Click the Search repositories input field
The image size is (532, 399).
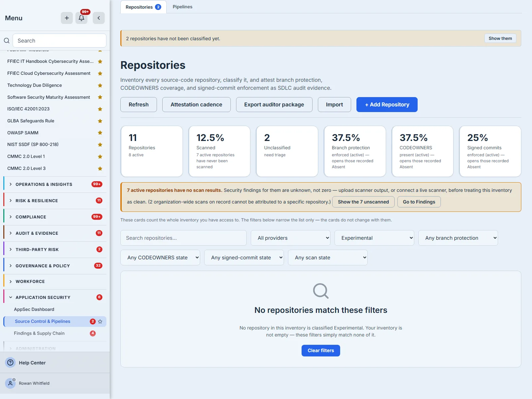pos(184,238)
